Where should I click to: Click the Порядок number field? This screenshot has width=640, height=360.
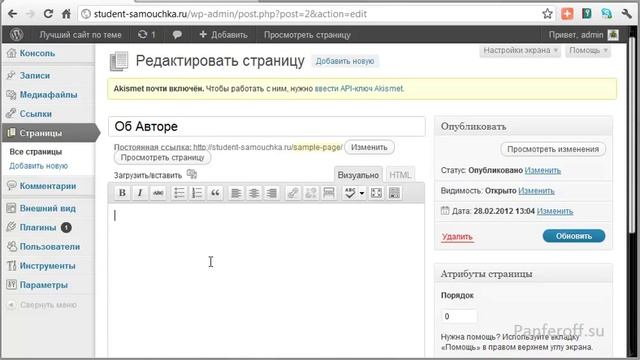pos(459,316)
